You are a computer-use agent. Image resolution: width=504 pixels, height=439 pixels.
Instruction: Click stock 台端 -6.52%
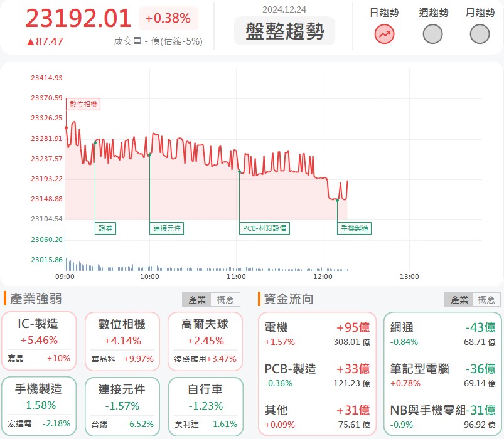coord(122,424)
